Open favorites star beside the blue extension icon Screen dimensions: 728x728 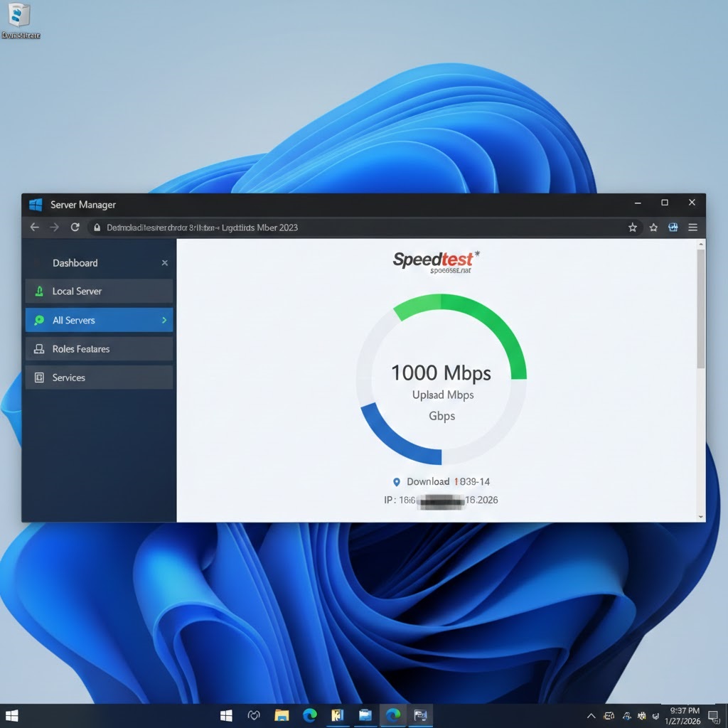[x=653, y=227]
